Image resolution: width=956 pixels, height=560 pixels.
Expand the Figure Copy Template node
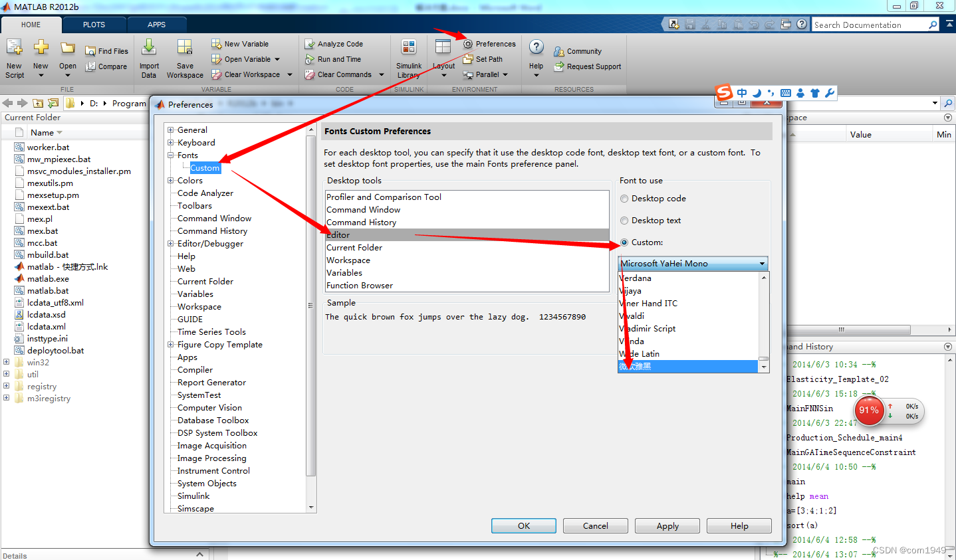click(x=171, y=345)
